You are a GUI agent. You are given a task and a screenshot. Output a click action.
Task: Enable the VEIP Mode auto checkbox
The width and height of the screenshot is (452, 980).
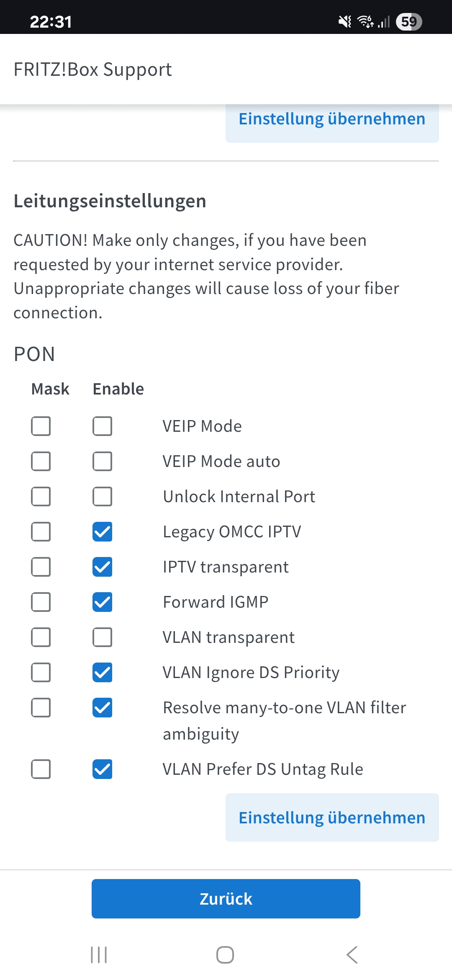(103, 462)
